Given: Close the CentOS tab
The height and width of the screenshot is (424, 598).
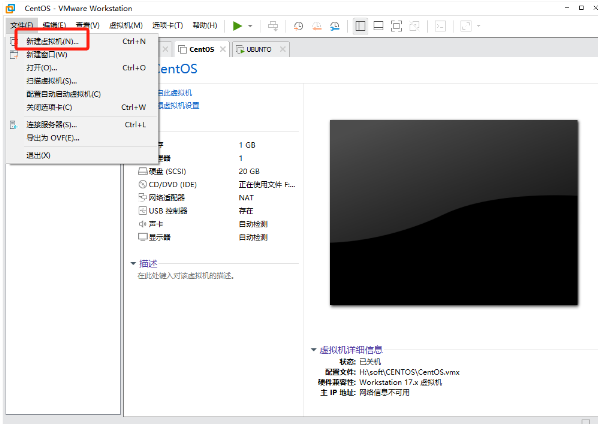Looking at the screenshot, I should (223, 49).
